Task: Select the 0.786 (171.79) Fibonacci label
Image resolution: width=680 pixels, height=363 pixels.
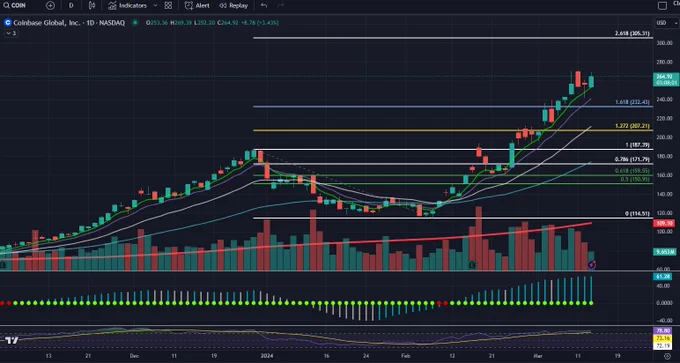Action: [x=632, y=160]
